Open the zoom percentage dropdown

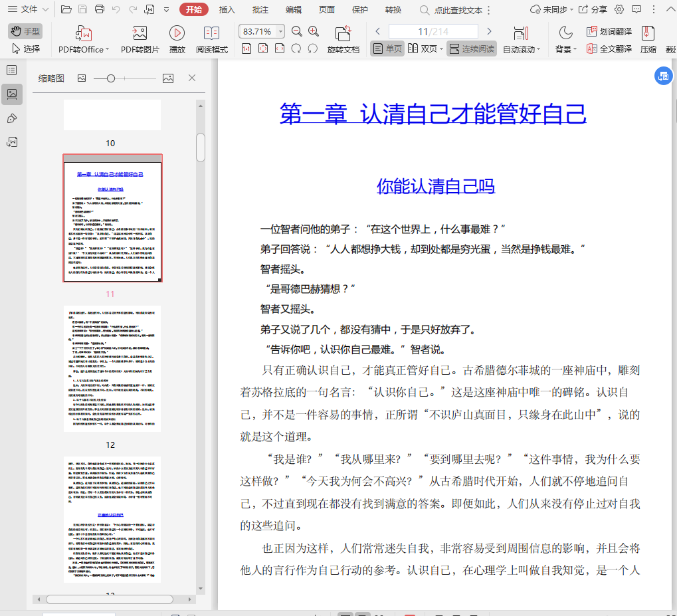click(x=280, y=32)
